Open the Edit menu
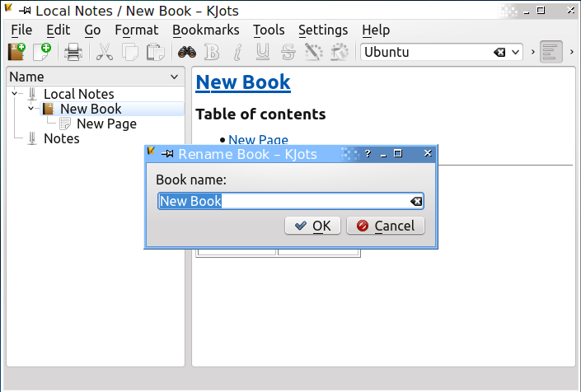 [x=59, y=30]
